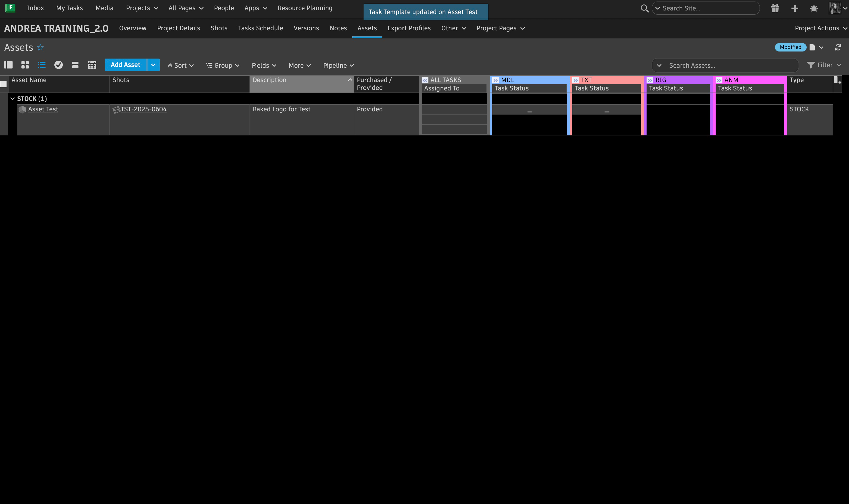The width and height of the screenshot is (849, 504).
Task: Toggle light/dark theme sun icon
Action: [x=814, y=8]
